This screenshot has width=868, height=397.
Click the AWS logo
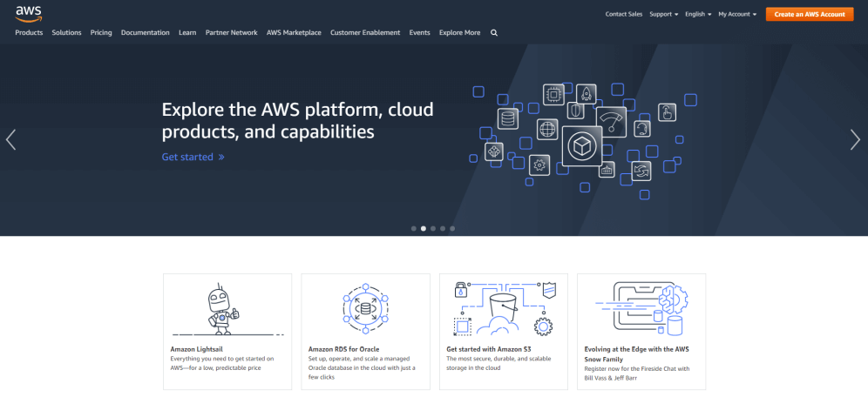pos(28,13)
